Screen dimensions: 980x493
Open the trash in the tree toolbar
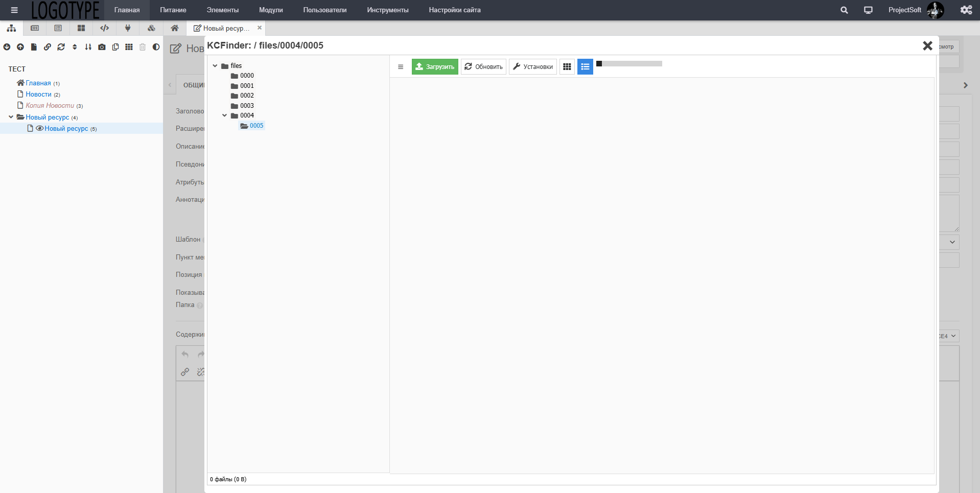(143, 46)
